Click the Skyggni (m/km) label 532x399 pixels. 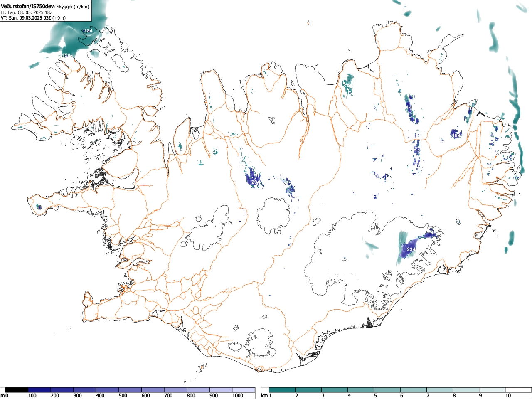coord(73,7)
